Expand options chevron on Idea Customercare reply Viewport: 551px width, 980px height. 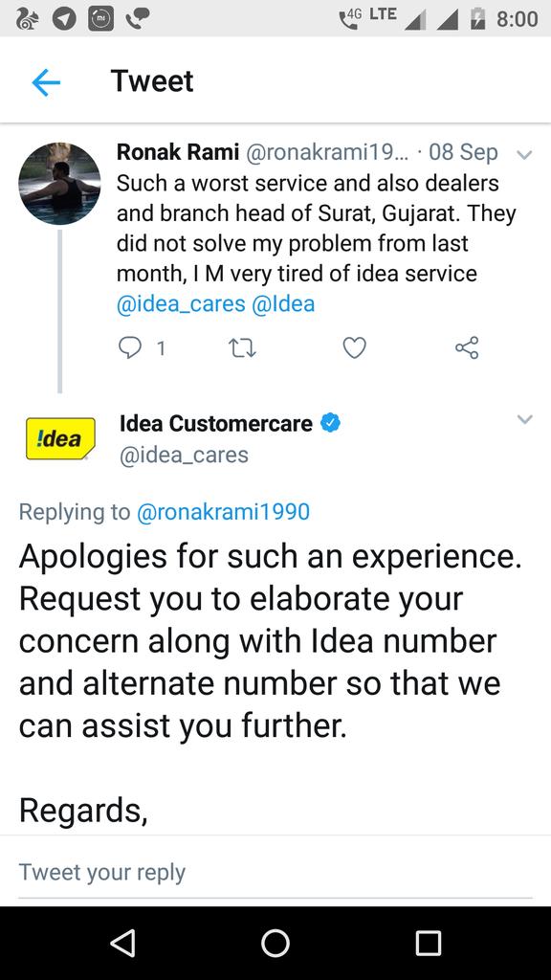pos(525,419)
